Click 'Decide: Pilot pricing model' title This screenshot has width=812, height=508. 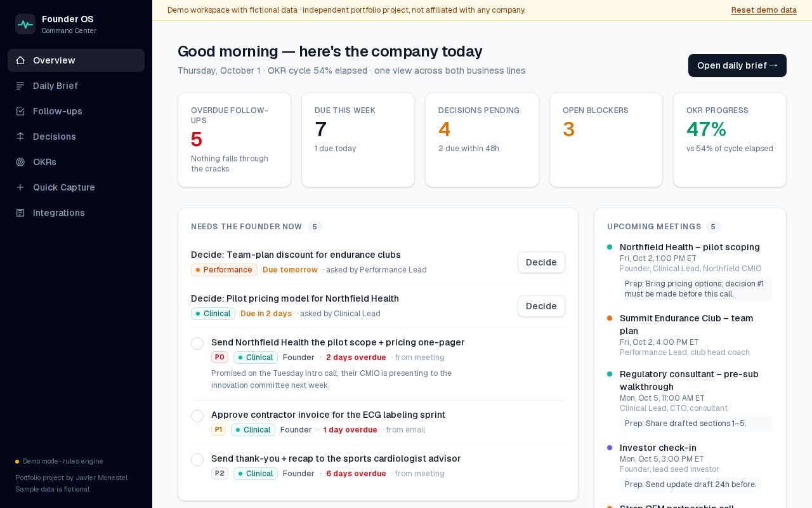click(x=295, y=298)
